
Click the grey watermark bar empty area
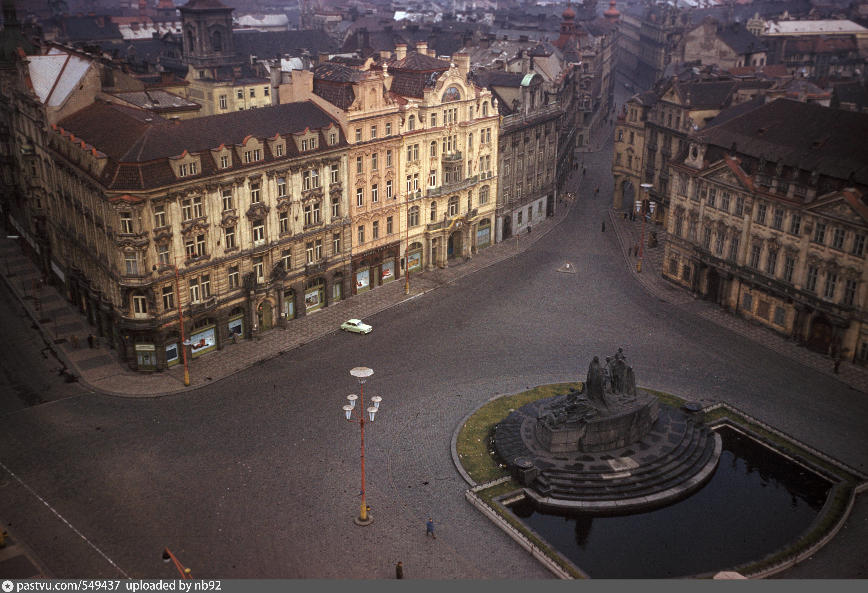pyautogui.click(x=523, y=586)
